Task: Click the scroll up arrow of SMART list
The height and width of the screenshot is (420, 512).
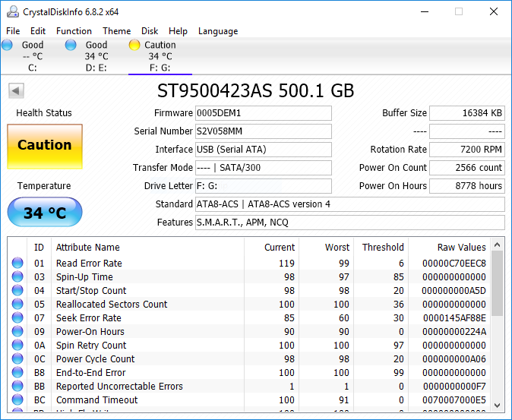Action: (x=497, y=245)
